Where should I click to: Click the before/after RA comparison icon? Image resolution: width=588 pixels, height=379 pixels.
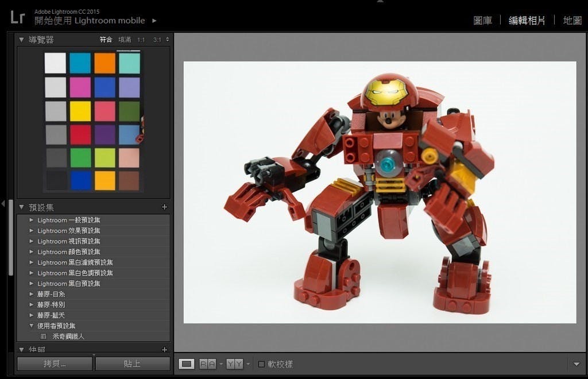207,364
